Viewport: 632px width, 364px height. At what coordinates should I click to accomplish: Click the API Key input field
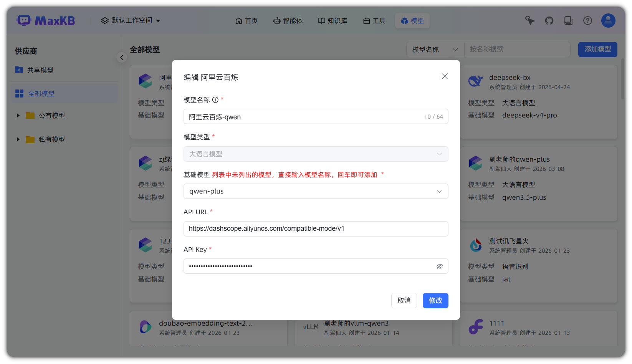(316, 266)
